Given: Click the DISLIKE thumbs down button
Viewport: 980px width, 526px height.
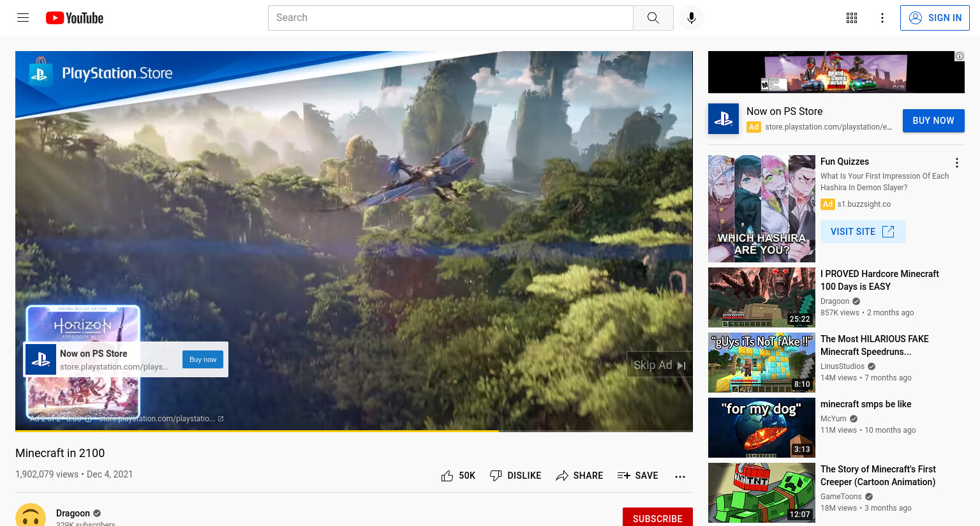Looking at the screenshot, I should tap(516, 476).
